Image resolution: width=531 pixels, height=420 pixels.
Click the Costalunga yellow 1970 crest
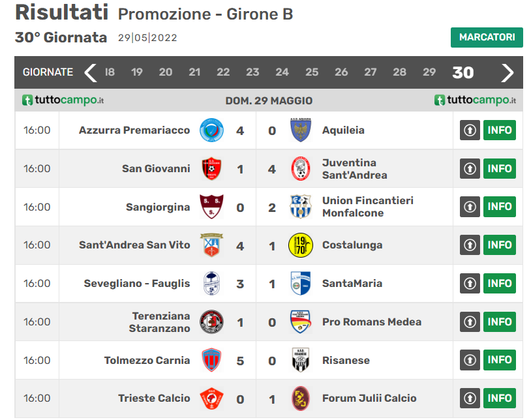301,245
